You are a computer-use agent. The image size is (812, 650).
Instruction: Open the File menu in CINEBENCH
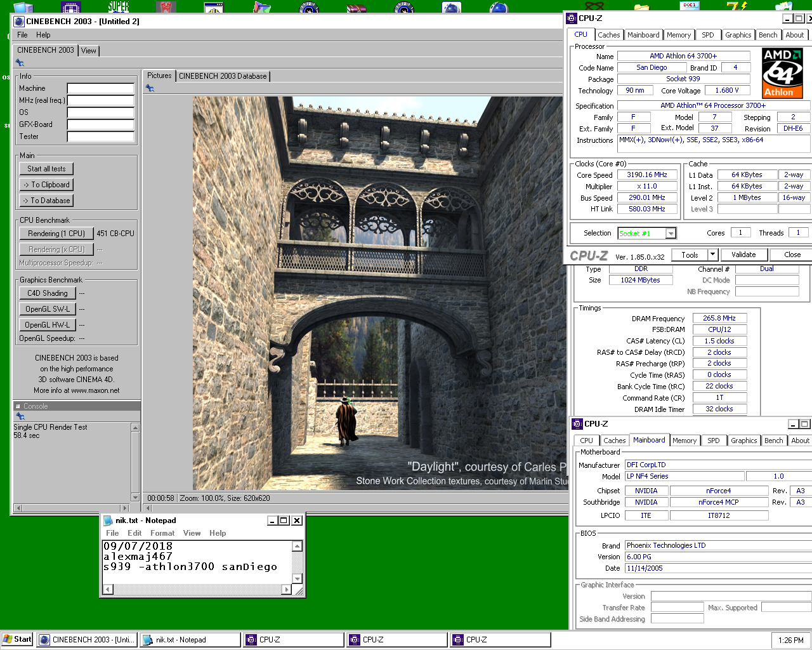click(22, 35)
